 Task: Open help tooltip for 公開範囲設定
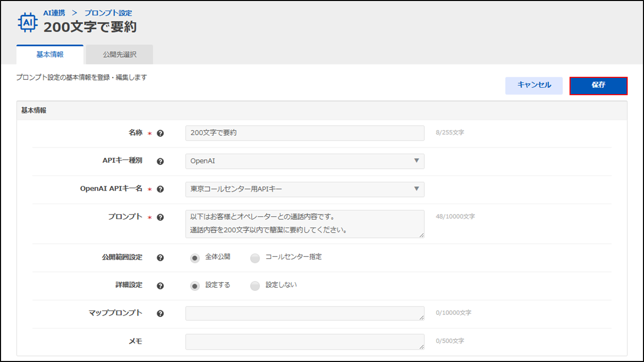[160, 258]
